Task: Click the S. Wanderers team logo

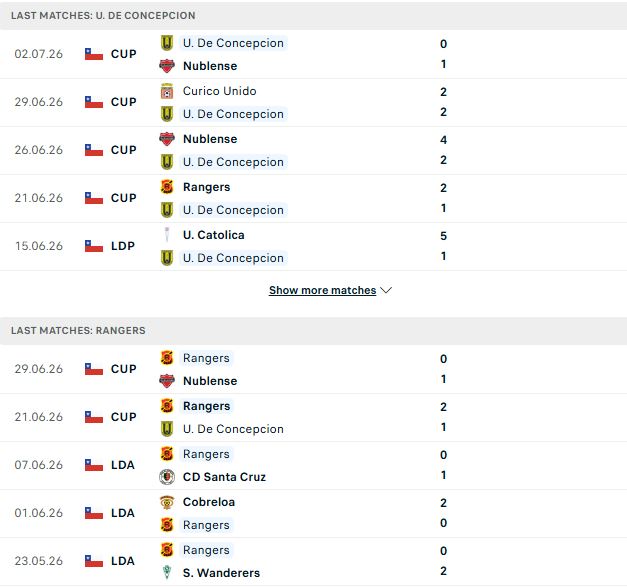Action: tap(167, 573)
